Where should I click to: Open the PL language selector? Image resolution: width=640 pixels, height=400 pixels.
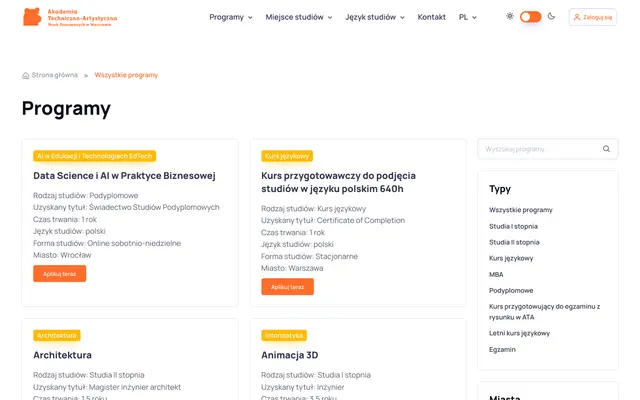pyautogui.click(x=467, y=17)
